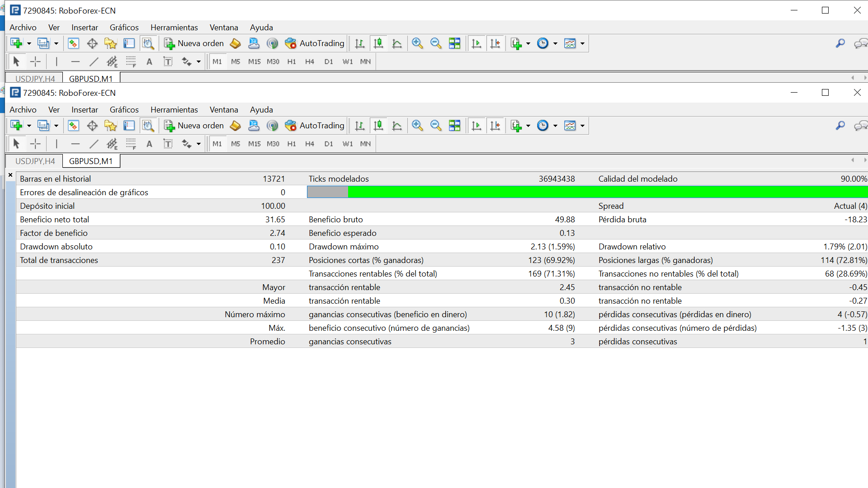Open Navigator star-folder icon in lower window

coord(110,126)
